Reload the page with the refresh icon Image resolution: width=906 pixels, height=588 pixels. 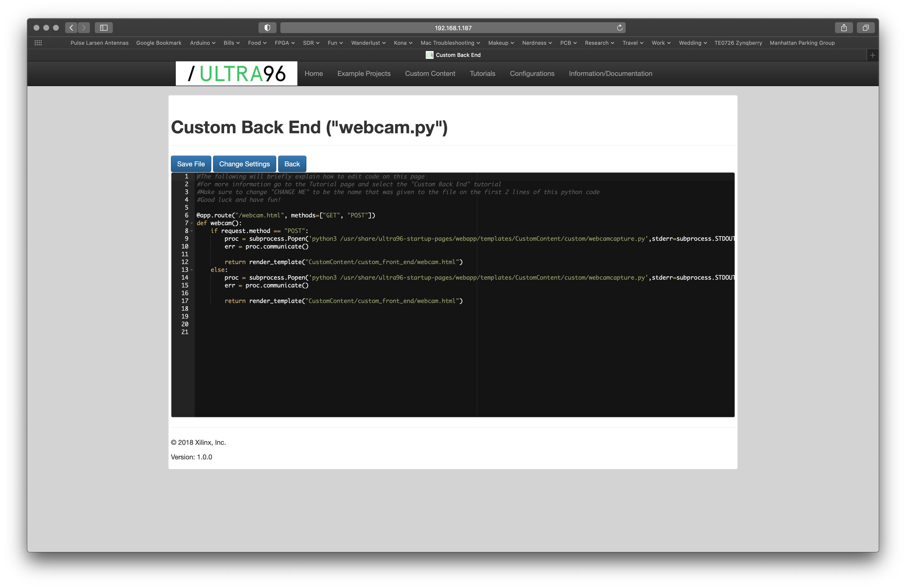coord(619,28)
